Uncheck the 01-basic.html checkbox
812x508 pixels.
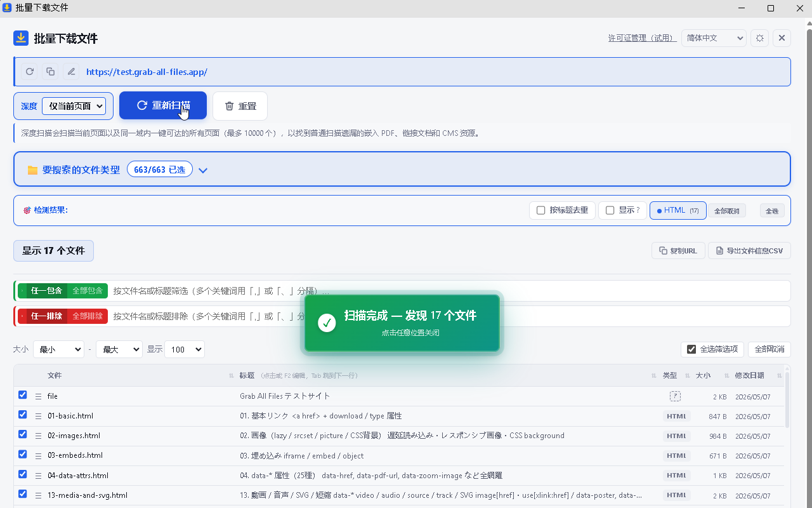pyautogui.click(x=23, y=415)
